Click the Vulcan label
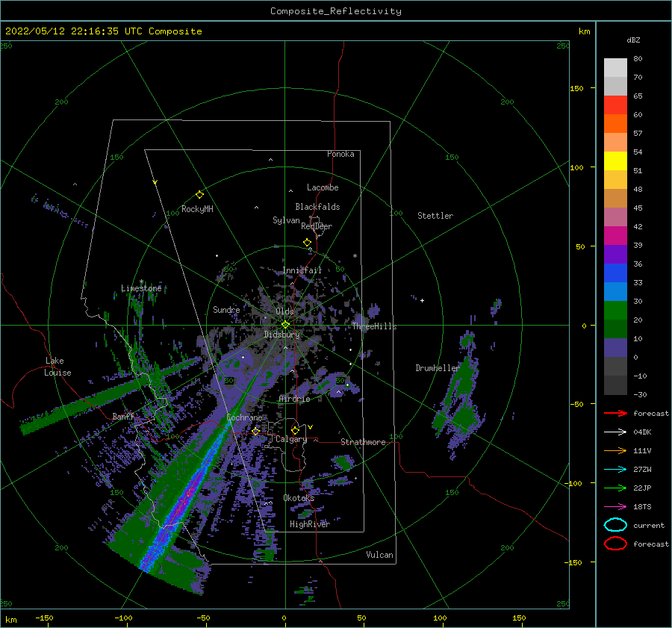The width and height of the screenshot is (672, 628). 380,555
